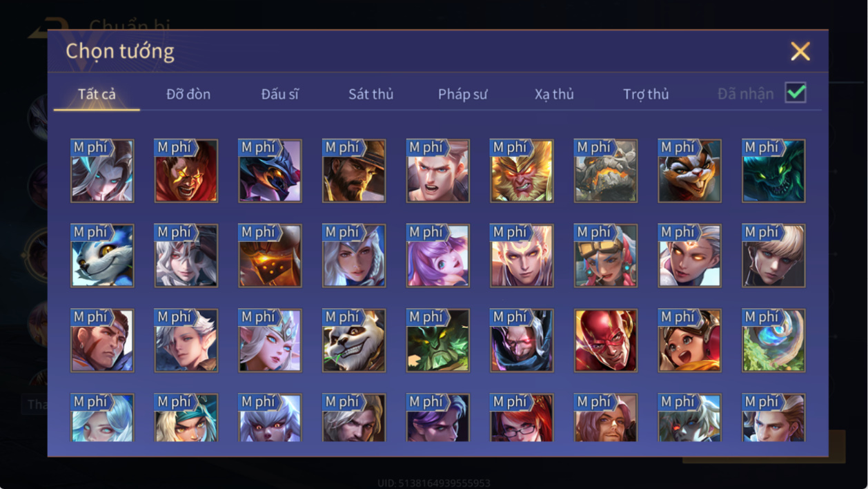This screenshot has height=489, width=868.
Task: Switch to the Pháp sư tab
Action: point(462,94)
